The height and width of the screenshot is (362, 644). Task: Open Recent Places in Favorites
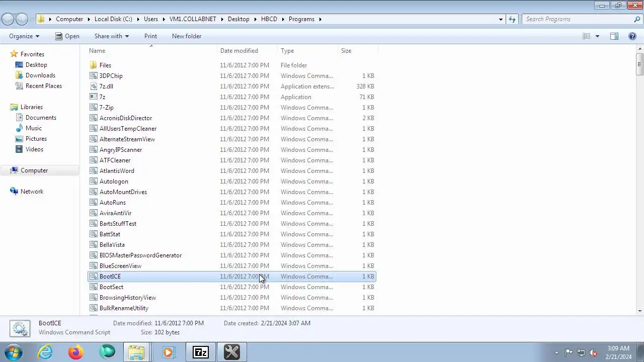click(x=44, y=86)
